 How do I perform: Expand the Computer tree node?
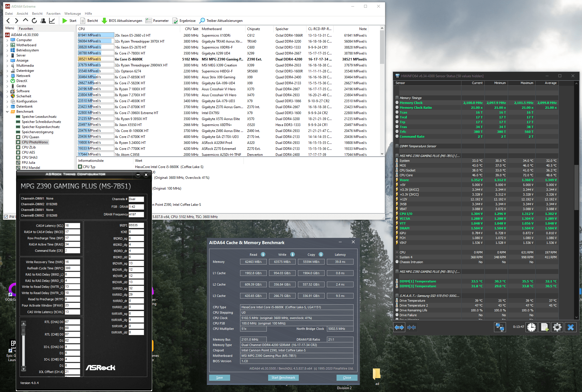[x=7, y=40]
